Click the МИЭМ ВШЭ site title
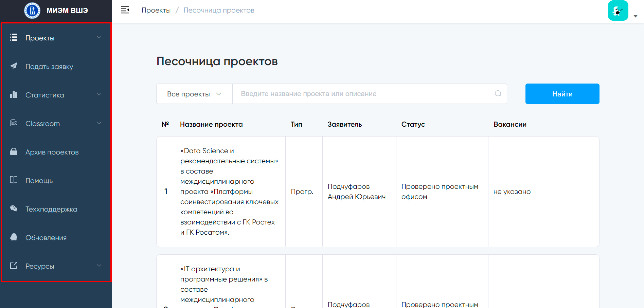644x308 pixels. point(67,11)
